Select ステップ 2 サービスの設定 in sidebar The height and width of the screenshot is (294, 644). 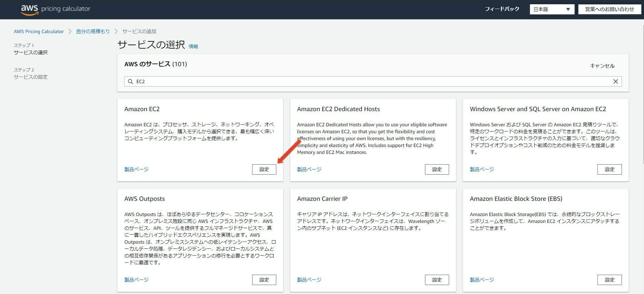(31, 73)
